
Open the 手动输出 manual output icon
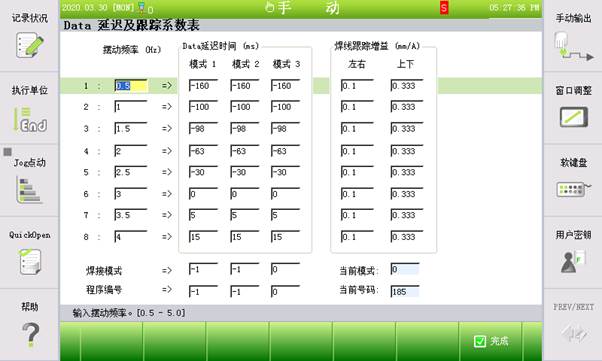pos(573,47)
